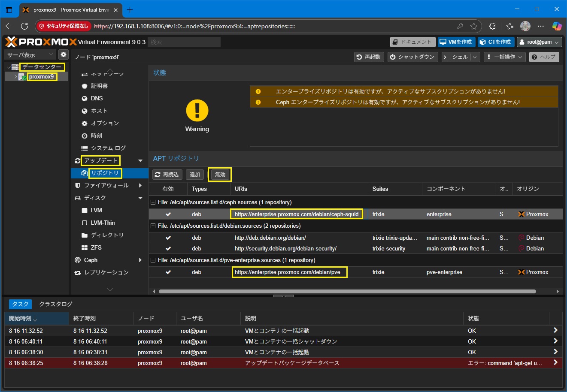Screen dimensions: 567x392
Task: Open ファイアウォール section
Action: click(x=106, y=185)
